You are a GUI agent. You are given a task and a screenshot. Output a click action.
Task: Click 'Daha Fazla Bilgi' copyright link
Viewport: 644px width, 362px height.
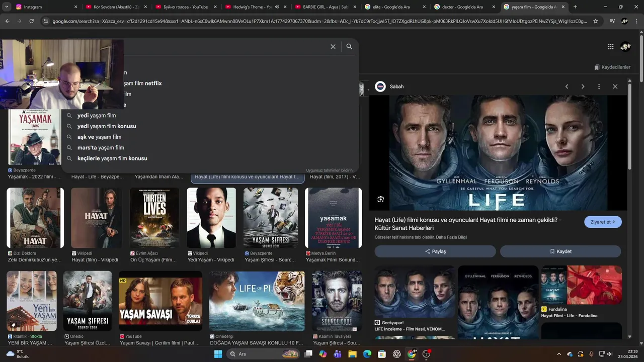(451, 237)
